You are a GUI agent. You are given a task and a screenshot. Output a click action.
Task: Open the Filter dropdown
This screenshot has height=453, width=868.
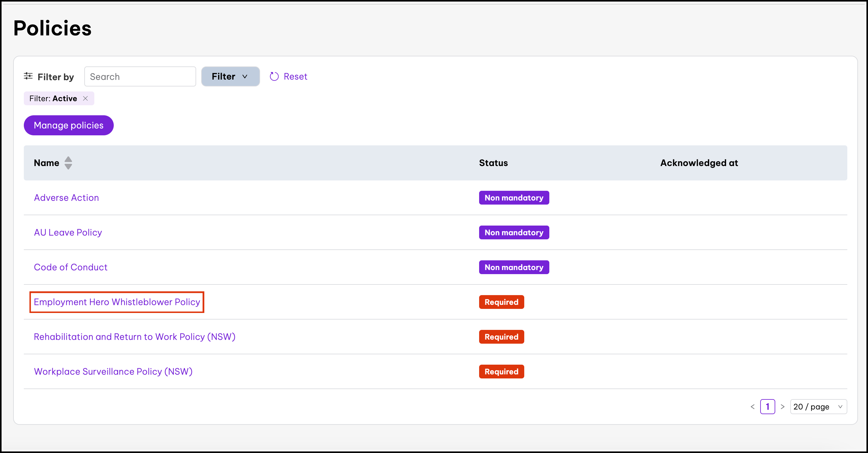coord(230,76)
